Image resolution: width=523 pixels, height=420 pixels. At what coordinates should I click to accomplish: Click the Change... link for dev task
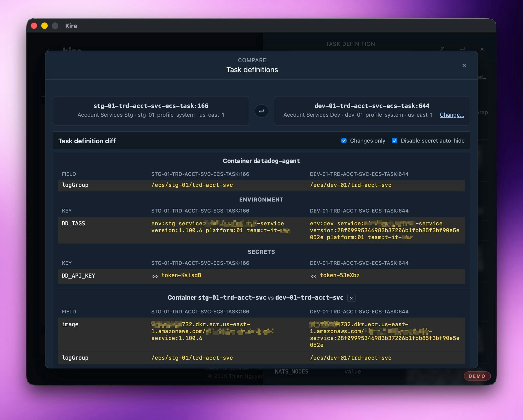452,115
